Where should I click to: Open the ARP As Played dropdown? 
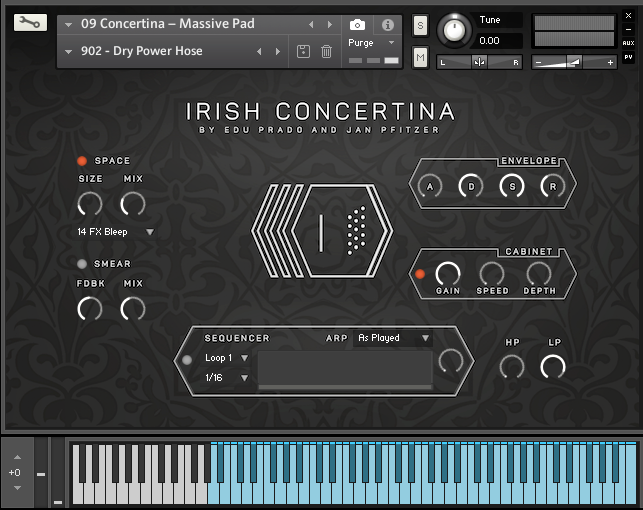coord(393,338)
